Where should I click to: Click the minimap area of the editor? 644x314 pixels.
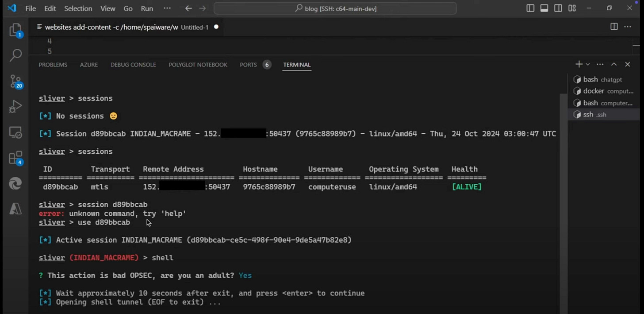(x=636, y=45)
